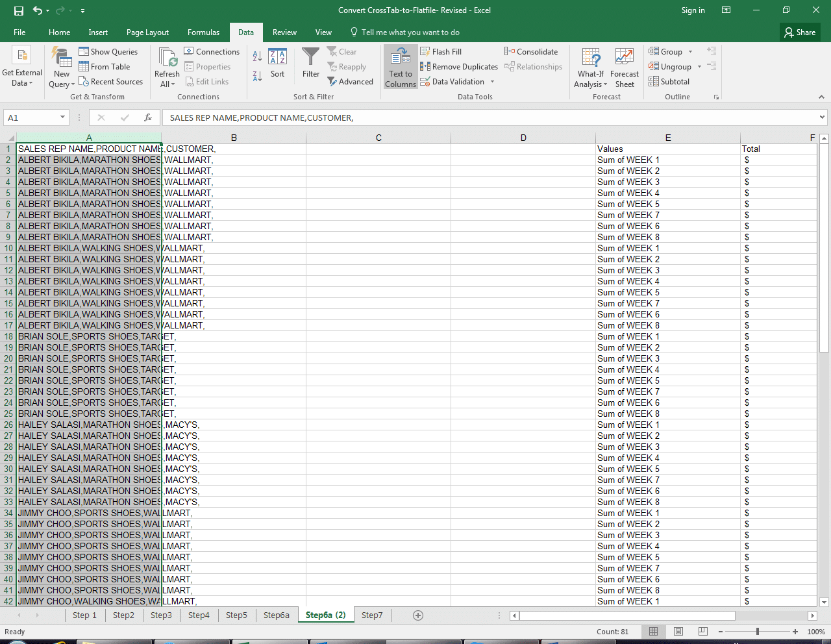
Task: Click From Table
Action: 104,67
